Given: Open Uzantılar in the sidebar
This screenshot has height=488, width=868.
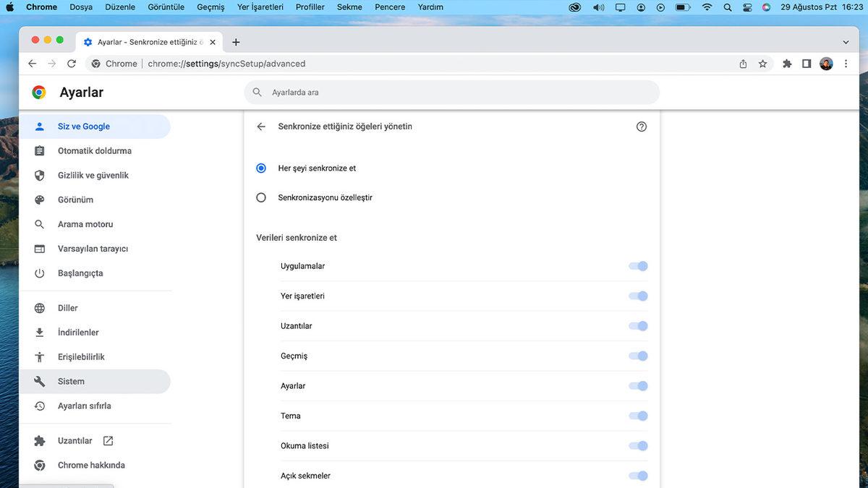Looking at the screenshot, I should pos(75,441).
